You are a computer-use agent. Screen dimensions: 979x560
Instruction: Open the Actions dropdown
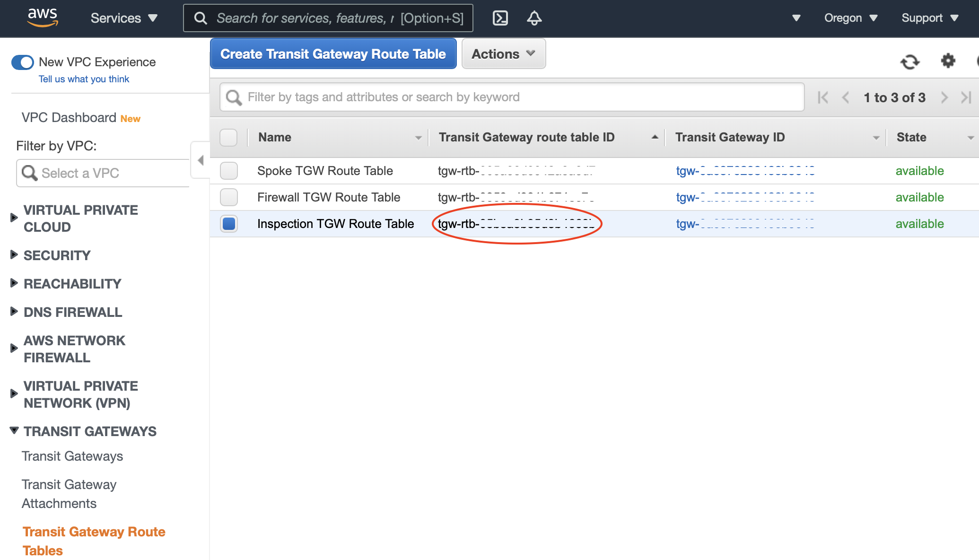(x=503, y=54)
